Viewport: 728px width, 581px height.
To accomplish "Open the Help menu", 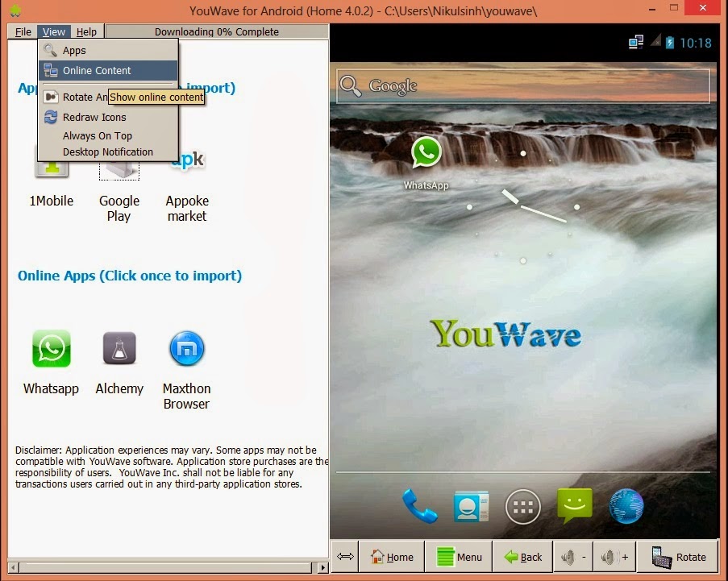I will 86,31.
